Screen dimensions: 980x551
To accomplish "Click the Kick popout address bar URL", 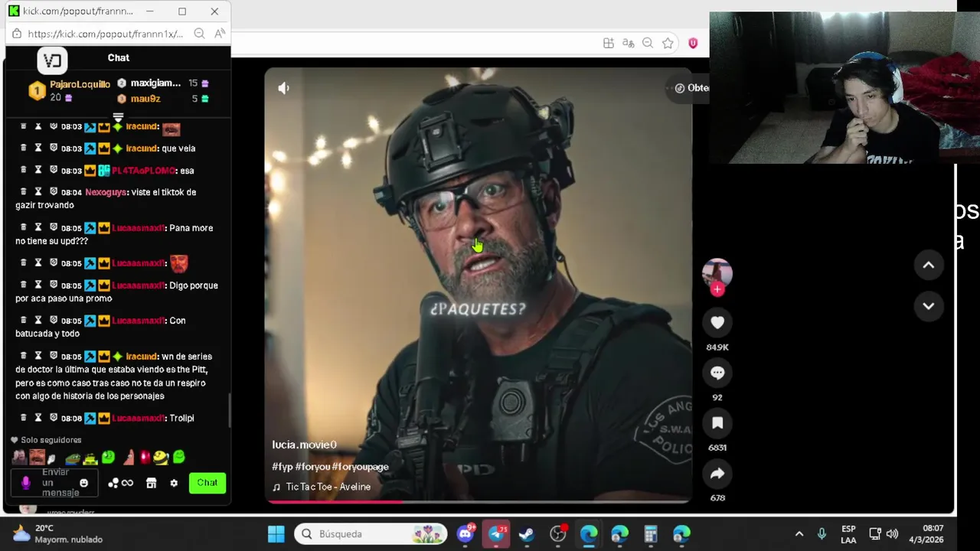I will pyautogui.click(x=105, y=34).
